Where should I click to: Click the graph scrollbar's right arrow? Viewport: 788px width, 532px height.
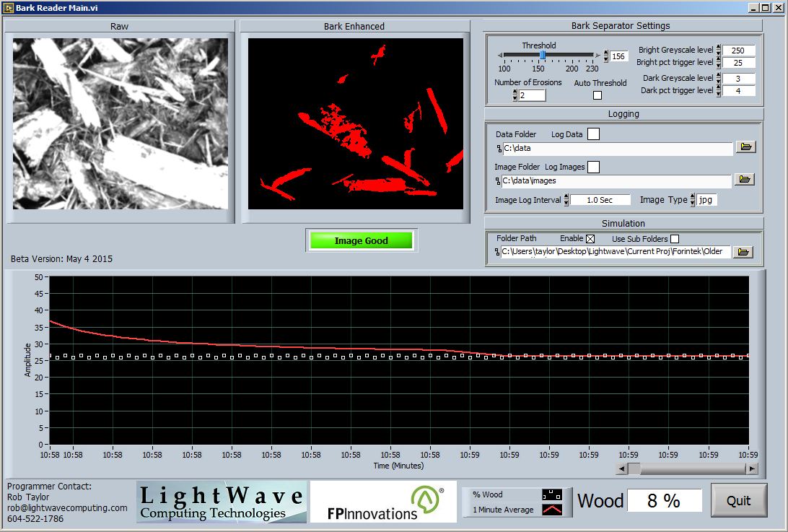point(752,468)
